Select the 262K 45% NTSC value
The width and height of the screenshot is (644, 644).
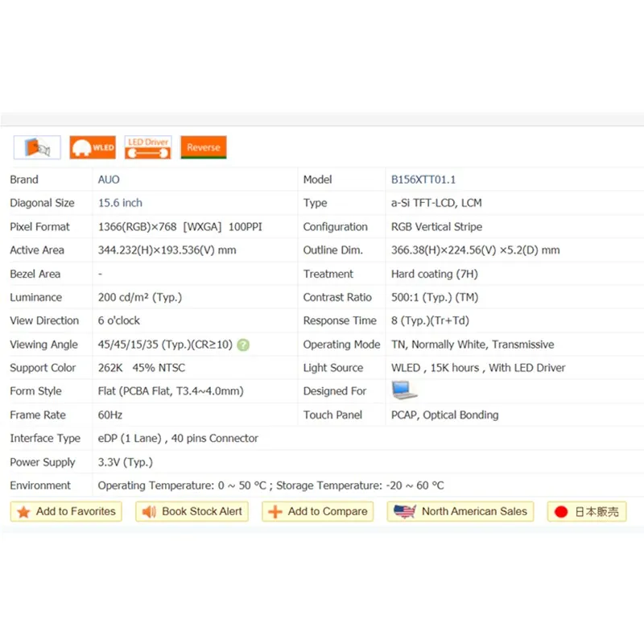point(142,368)
